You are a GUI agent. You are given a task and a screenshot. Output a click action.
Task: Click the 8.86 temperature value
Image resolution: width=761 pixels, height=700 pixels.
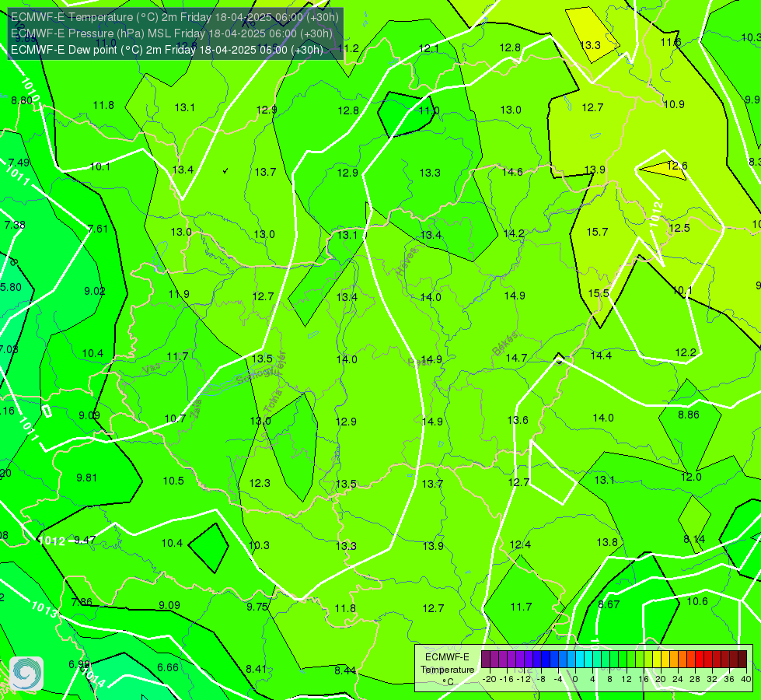688,415
